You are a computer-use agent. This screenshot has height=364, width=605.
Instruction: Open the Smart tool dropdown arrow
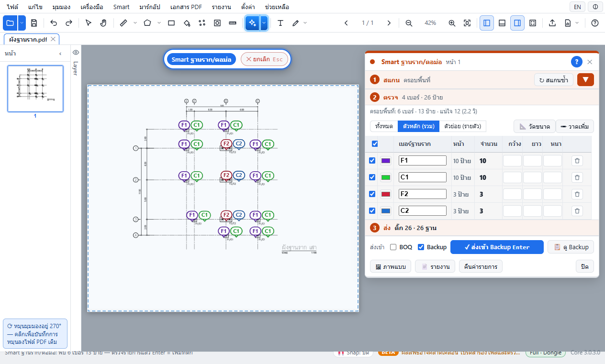[x=264, y=23]
